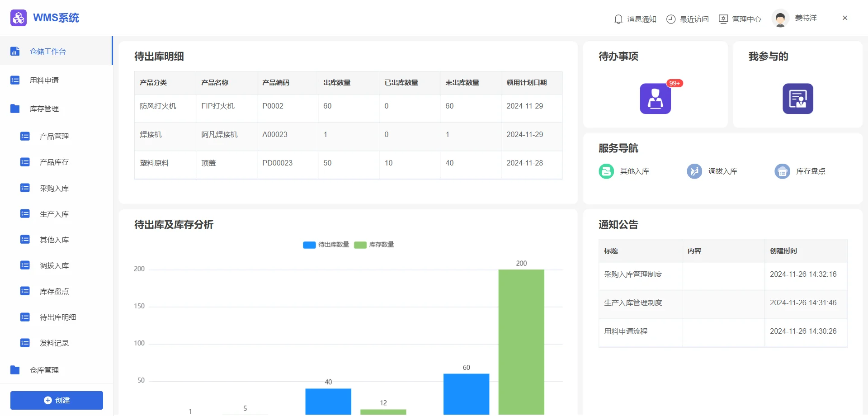Toggle the green 库存数量 legend swatch
The height and width of the screenshot is (416, 868).
click(x=360, y=245)
